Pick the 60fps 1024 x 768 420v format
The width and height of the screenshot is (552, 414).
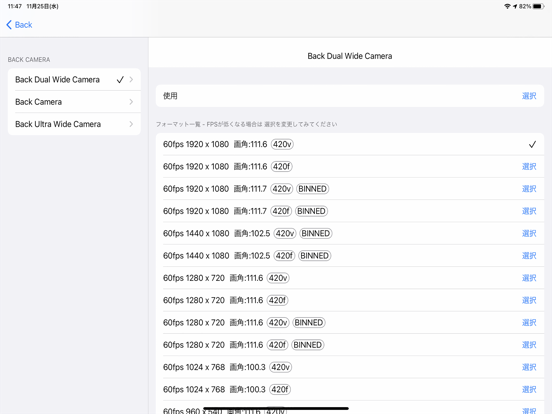click(x=350, y=367)
